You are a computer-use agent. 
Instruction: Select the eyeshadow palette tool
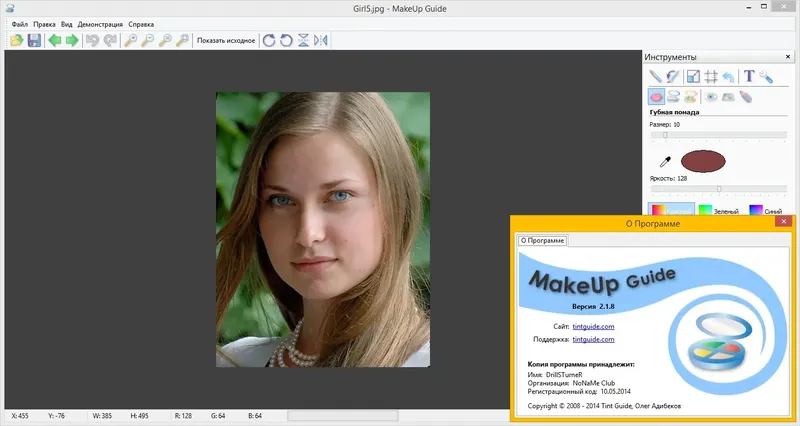[x=728, y=96]
